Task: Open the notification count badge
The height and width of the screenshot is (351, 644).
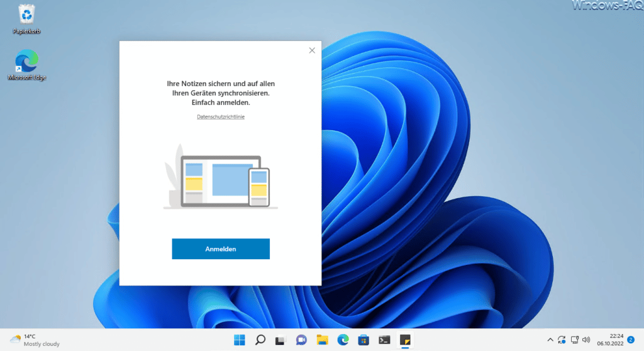Action: point(631,340)
